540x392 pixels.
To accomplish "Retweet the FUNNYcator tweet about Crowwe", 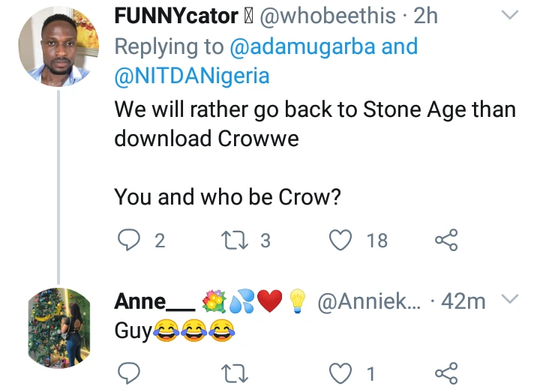I will click(234, 240).
